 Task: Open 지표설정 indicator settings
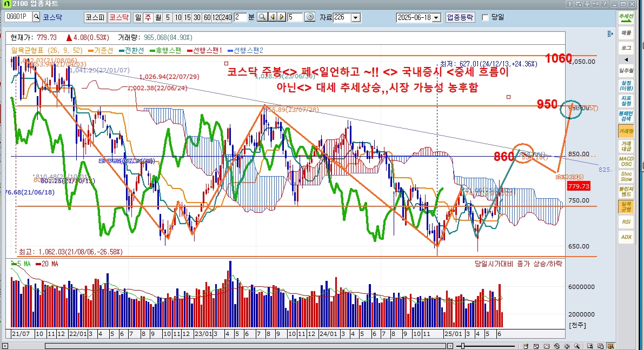626,101
